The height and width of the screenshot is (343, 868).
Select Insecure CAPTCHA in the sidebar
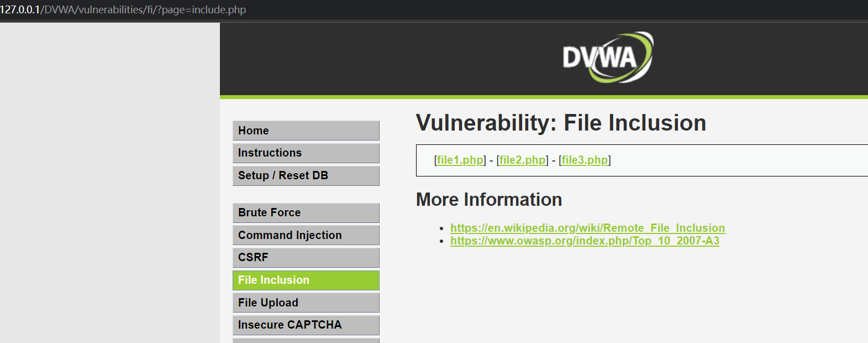tap(306, 325)
